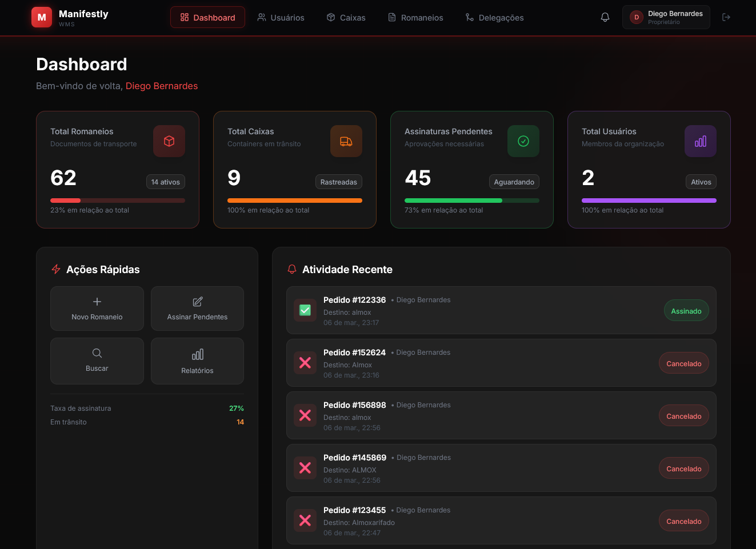Create a Novo Romaneio

click(97, 308)
